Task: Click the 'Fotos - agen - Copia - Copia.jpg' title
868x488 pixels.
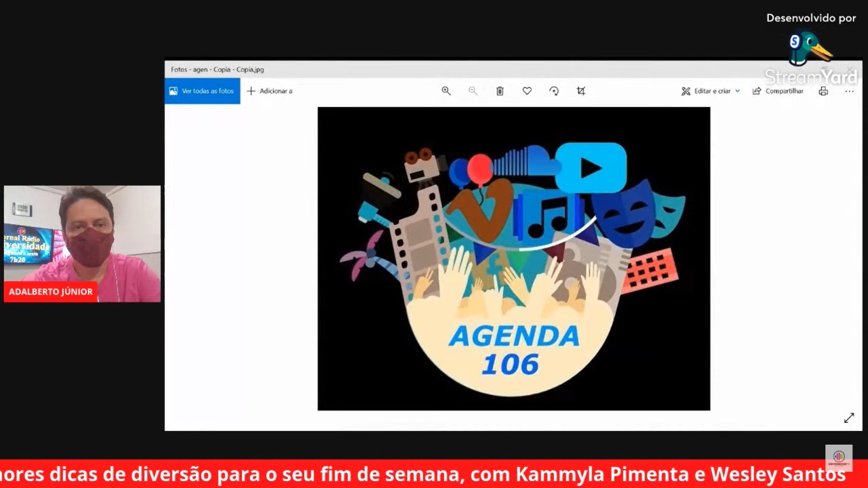Action: coord(217,69)
